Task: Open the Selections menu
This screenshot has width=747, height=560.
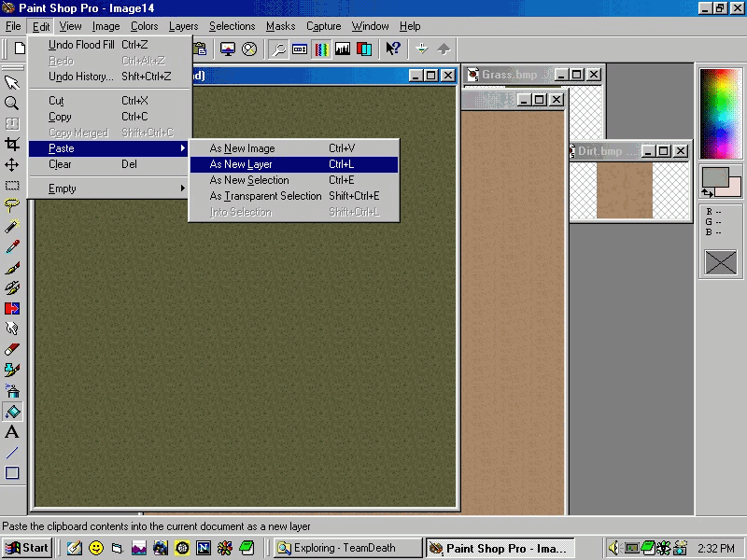Action: click(x=232, y=26)
